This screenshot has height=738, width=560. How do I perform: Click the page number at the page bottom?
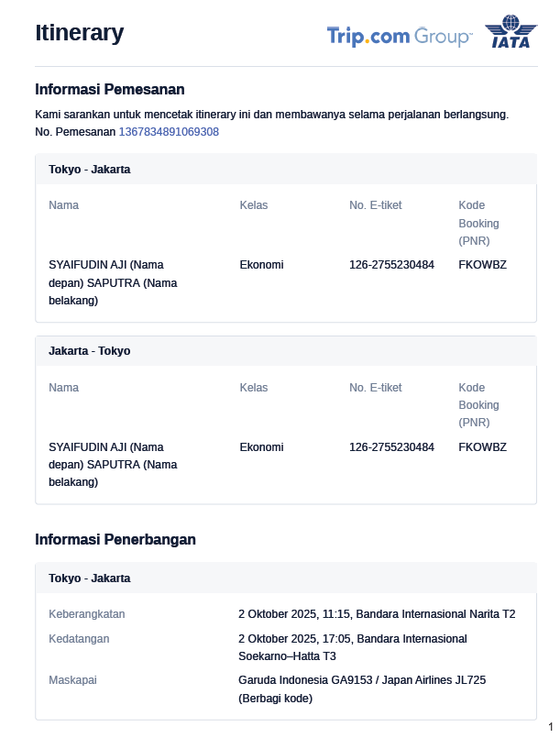(550, 726)
